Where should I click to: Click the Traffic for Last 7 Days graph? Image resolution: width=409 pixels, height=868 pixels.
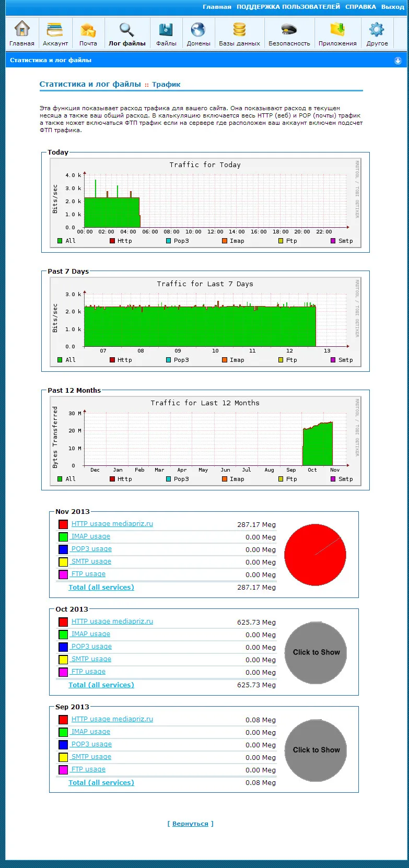pos(205,322)
